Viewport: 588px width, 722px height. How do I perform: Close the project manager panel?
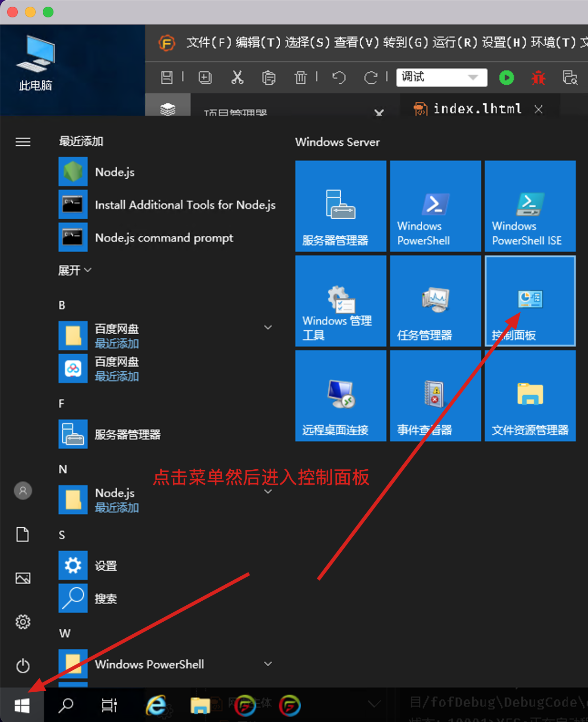click(x=379, y=112)
